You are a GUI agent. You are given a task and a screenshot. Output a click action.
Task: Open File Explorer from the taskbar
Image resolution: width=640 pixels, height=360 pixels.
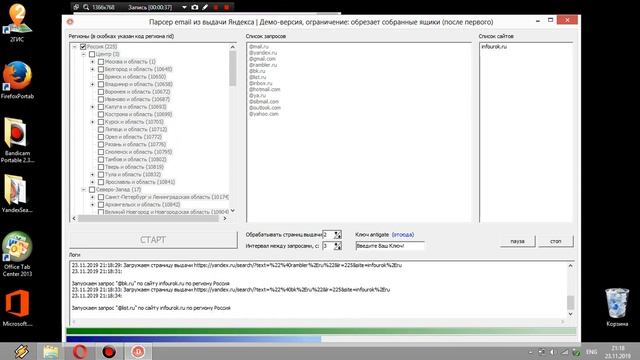click(51, 351)
